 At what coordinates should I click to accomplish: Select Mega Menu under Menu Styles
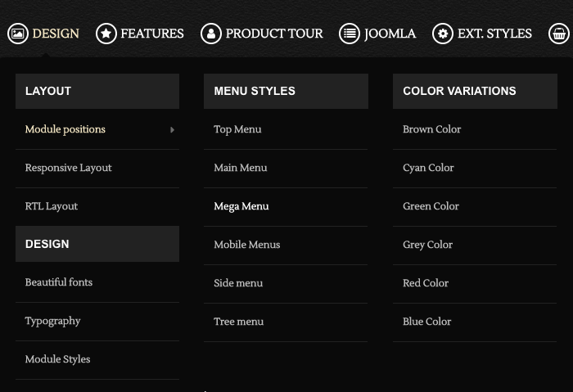click(x=241, y=206)
